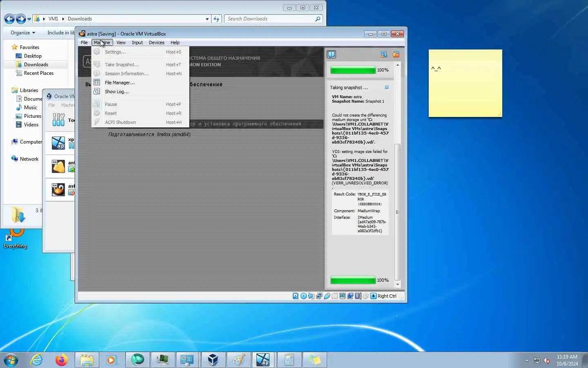
Task: Select Show Log… menu entry
Action: pos(140,92)
